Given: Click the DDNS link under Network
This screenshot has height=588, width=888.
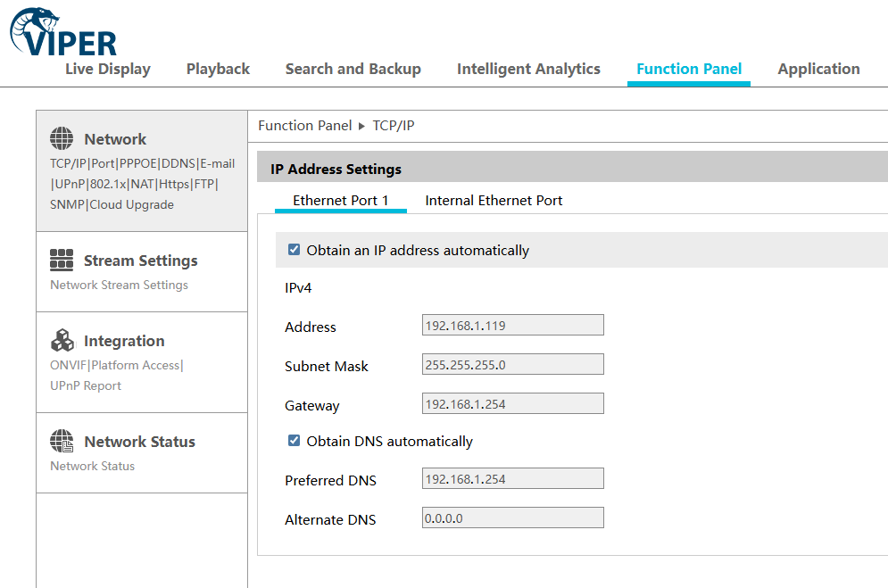Looking at the screenshot, I should pyautogui.click(x=178, y=163).
